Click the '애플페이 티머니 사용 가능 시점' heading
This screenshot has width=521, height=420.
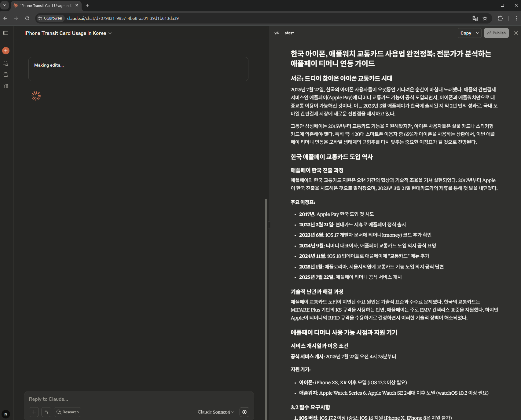[344, 332]
